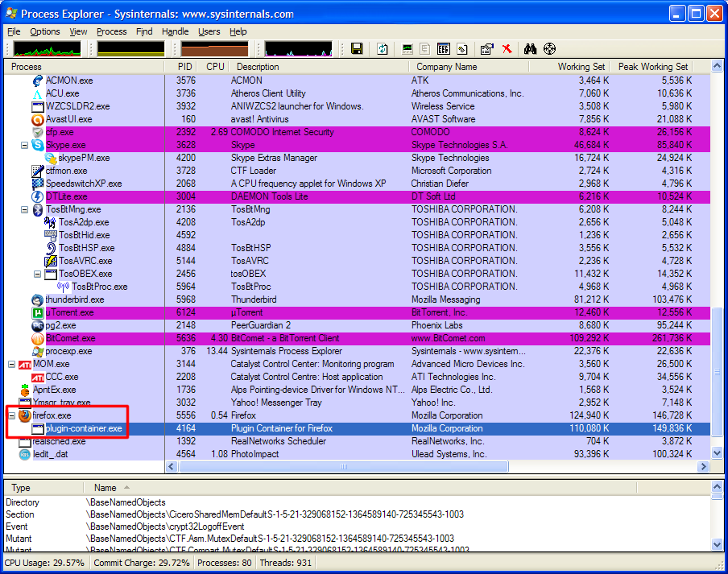The width and height of the screenshot is (728, 574).
Task: Open the Users menu
Action: [x=209, y=31]
